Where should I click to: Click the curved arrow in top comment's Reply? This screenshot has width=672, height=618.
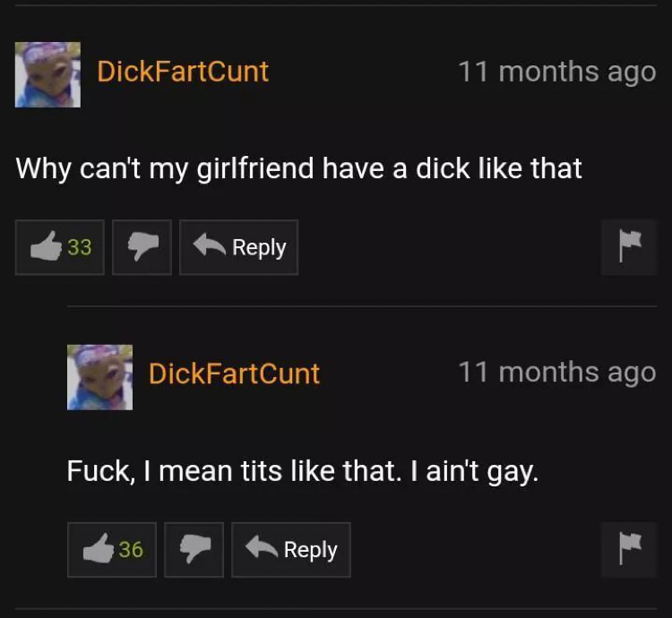[x=209, y=245]
